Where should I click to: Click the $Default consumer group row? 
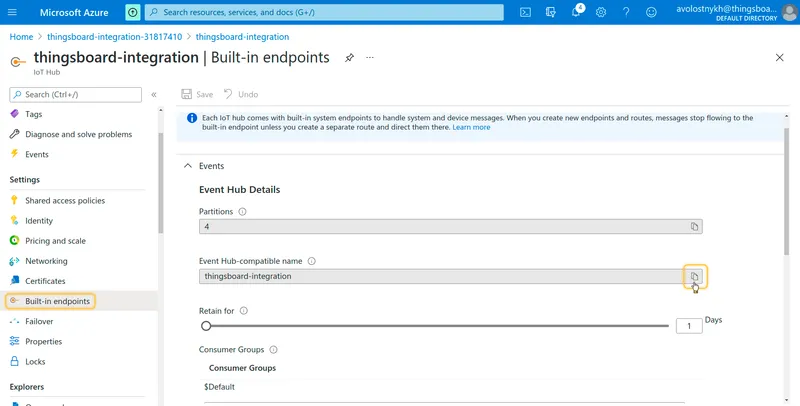point(452,387)
